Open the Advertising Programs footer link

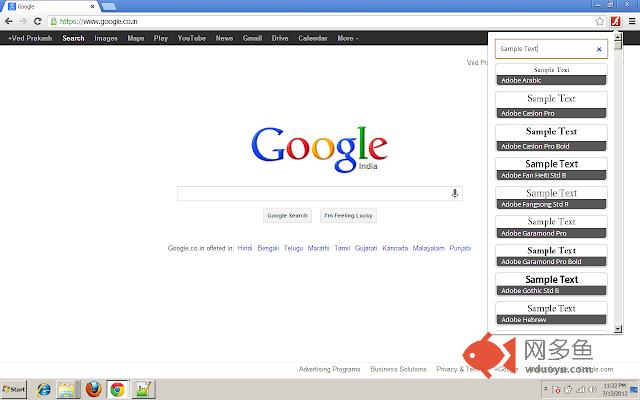click(329, 369)
